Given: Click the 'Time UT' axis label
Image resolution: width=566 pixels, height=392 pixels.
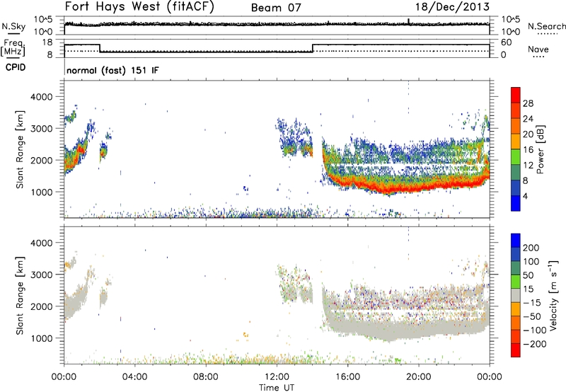Looking at the screenshot, I should coord(277,388).
